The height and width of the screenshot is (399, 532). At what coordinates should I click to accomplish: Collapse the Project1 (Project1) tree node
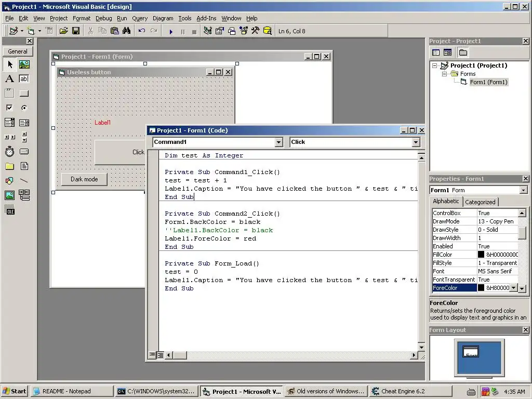[x=435, y=65]
